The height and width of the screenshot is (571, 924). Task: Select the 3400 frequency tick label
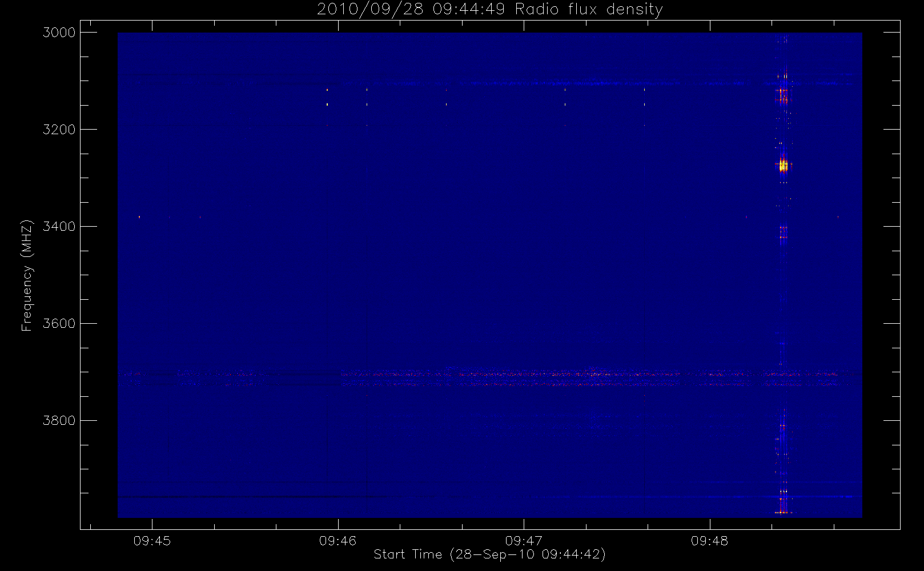pyautogui.click(x=59, y=227)
